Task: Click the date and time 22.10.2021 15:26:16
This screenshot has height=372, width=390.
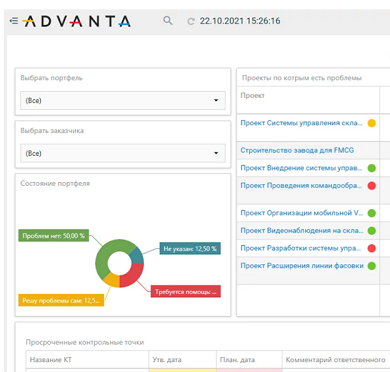Action: [x=240, y=21]
